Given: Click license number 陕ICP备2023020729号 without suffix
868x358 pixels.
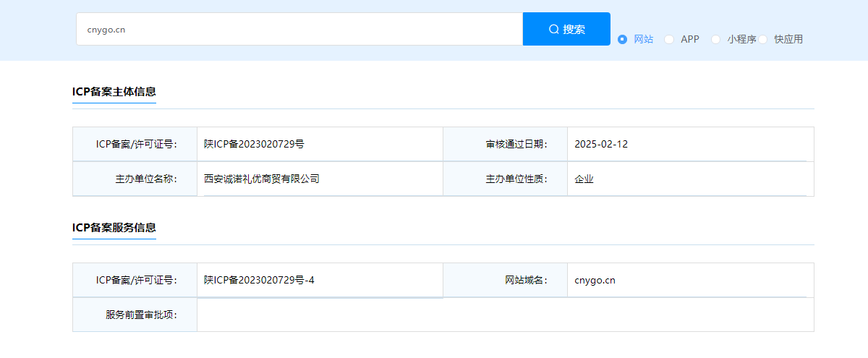Looking at the screenshot, I should [x=254, y=144].
